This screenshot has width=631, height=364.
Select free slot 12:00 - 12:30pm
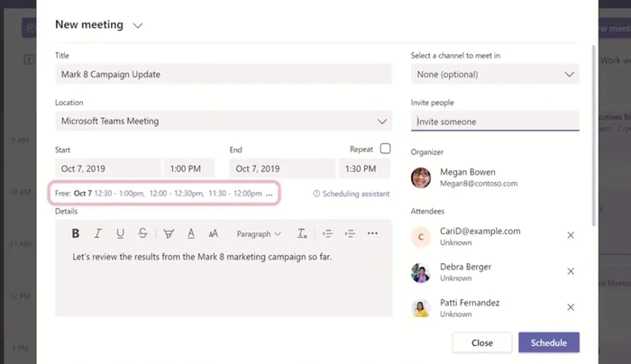pyautogui.click(x=177, y=194)
